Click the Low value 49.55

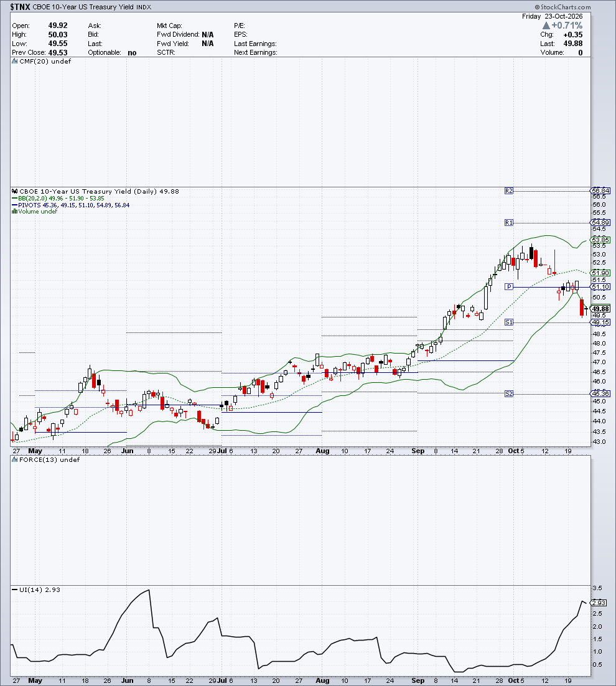(58, 44)
